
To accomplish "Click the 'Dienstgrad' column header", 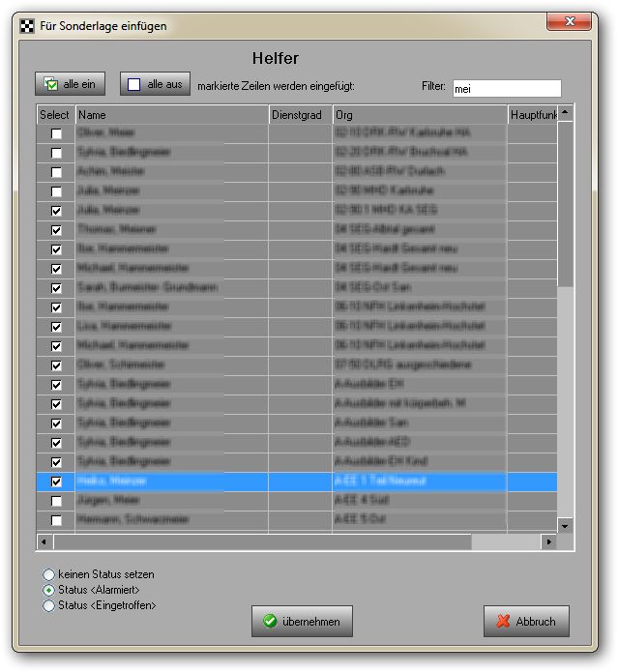I will coord(301,115).
